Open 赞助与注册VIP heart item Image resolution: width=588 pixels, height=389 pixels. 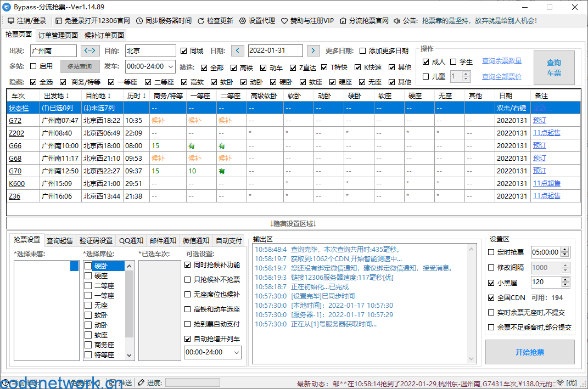[x=307, y=21]
